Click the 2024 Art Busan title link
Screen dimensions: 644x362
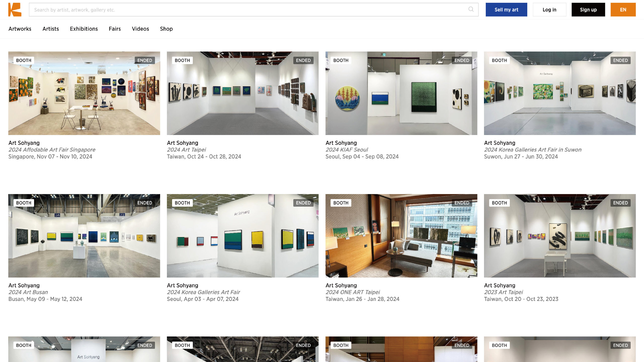pos(28,292)
